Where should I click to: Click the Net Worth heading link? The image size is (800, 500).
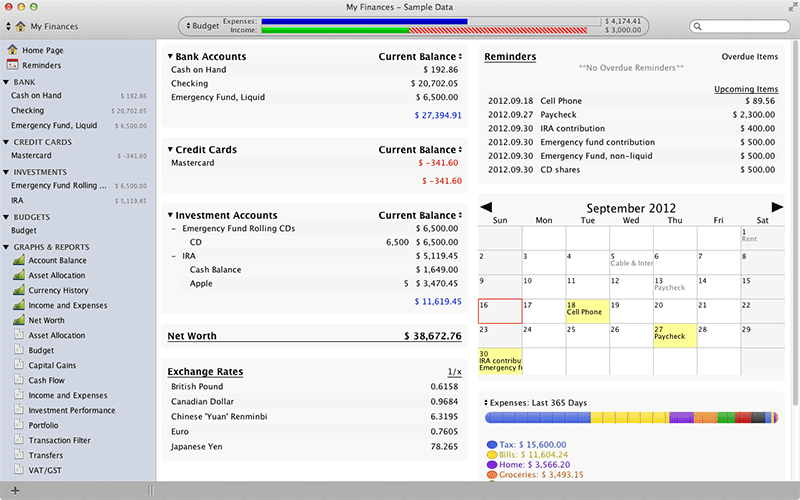(x=192, y=336)
